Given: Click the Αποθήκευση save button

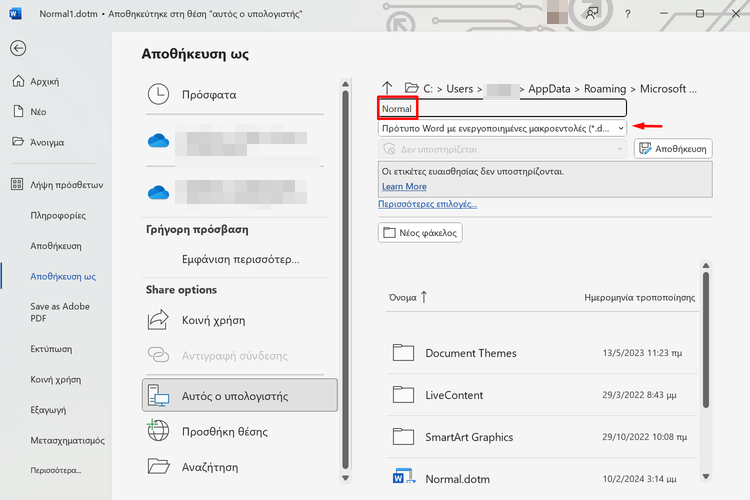Looking at the screenshot, I should (x=673, y=149).
